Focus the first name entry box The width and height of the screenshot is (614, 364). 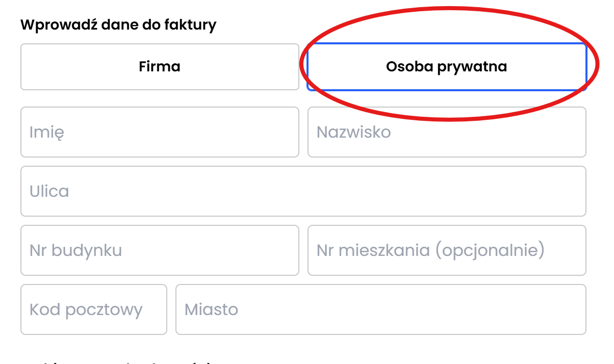tap(160, 132)
